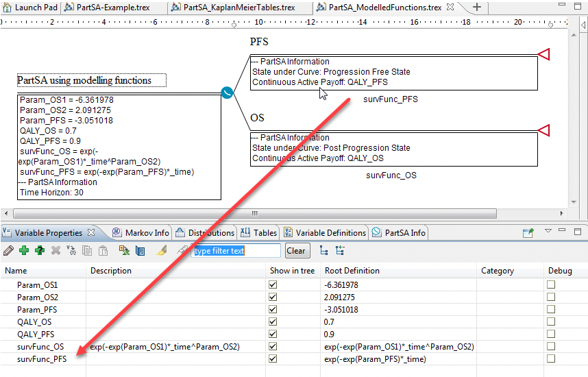This screenshot has height=377, width=588.
Task: Select the survFunc_OS variable row name
Action: pyautogui.click(x=41, y=347)
